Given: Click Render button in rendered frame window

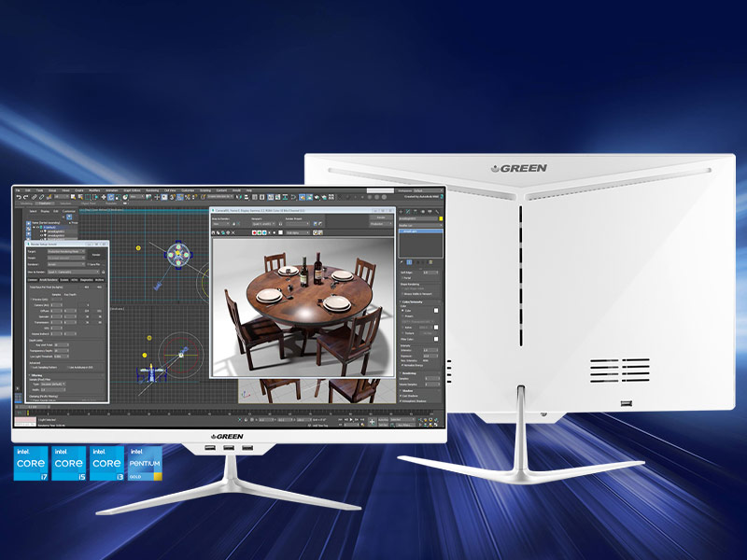Looking at the screenshot, I should [381, 217].
